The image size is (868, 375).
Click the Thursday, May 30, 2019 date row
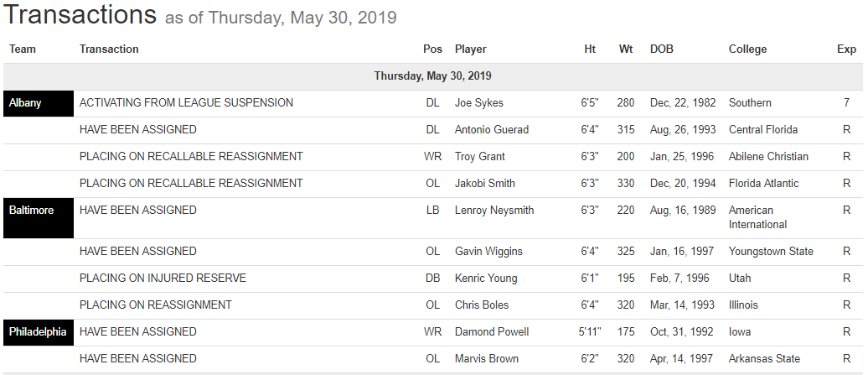click(432, 76)
